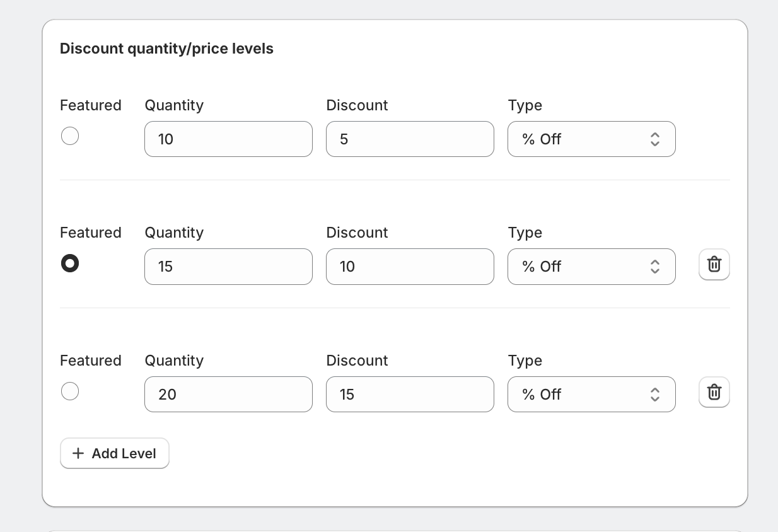Add a new discount level
This screenshot has height=532, width=778.
click(115, 453)
